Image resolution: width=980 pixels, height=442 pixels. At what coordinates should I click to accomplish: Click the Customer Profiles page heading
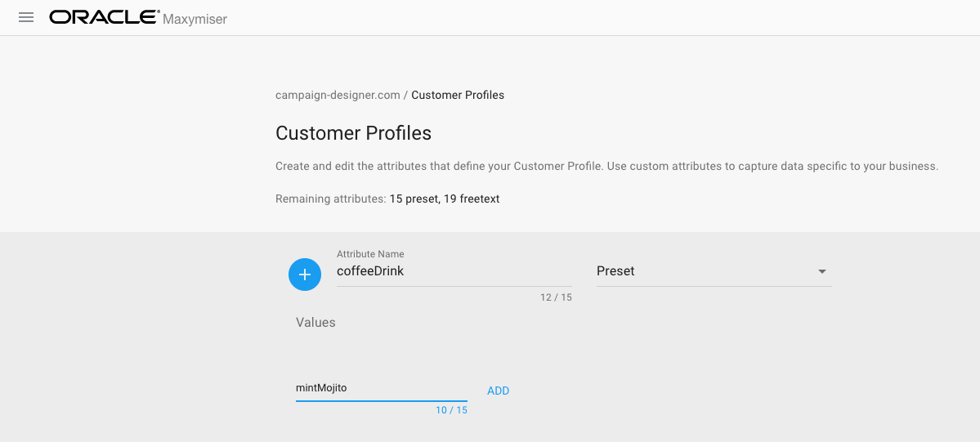click(x=353, y=133)
